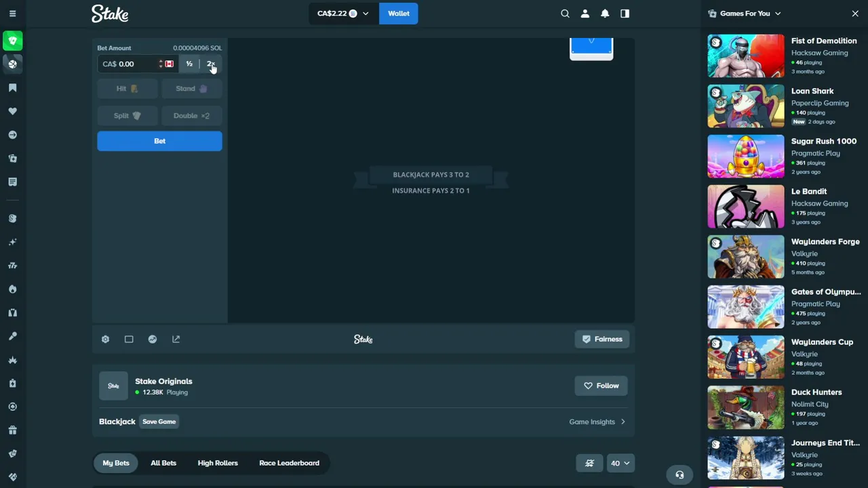Click the Split button
Screen dimensions: 868x488
(x=127, y=115)
